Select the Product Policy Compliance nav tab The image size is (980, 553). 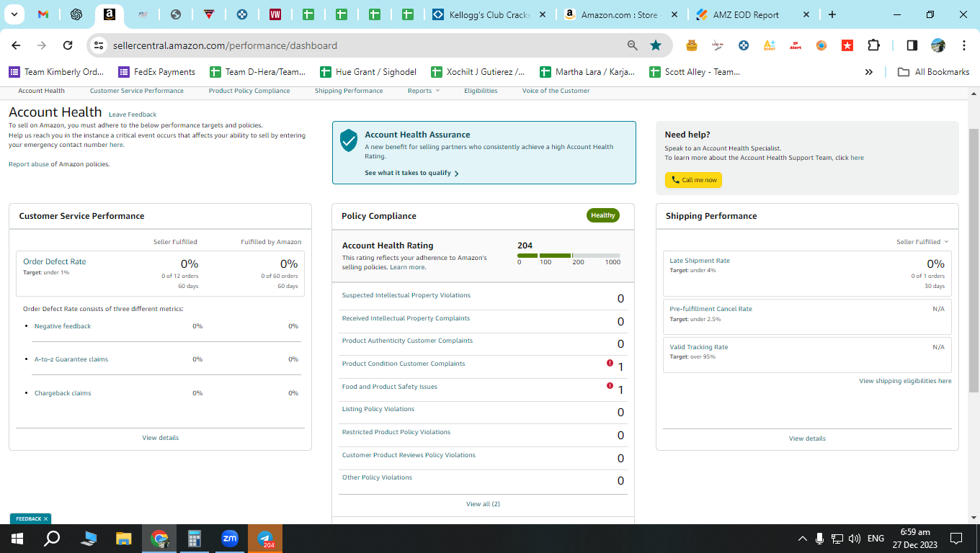(x=249, y=91)
